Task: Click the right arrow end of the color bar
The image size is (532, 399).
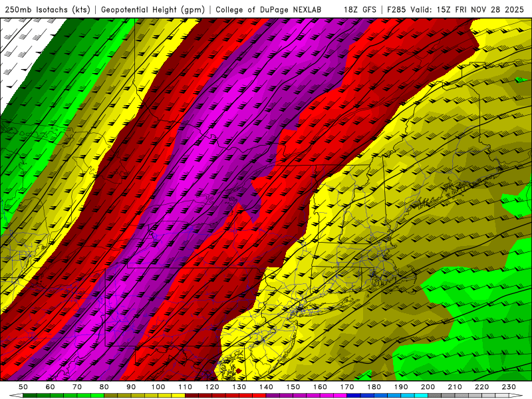Action: 516,396
